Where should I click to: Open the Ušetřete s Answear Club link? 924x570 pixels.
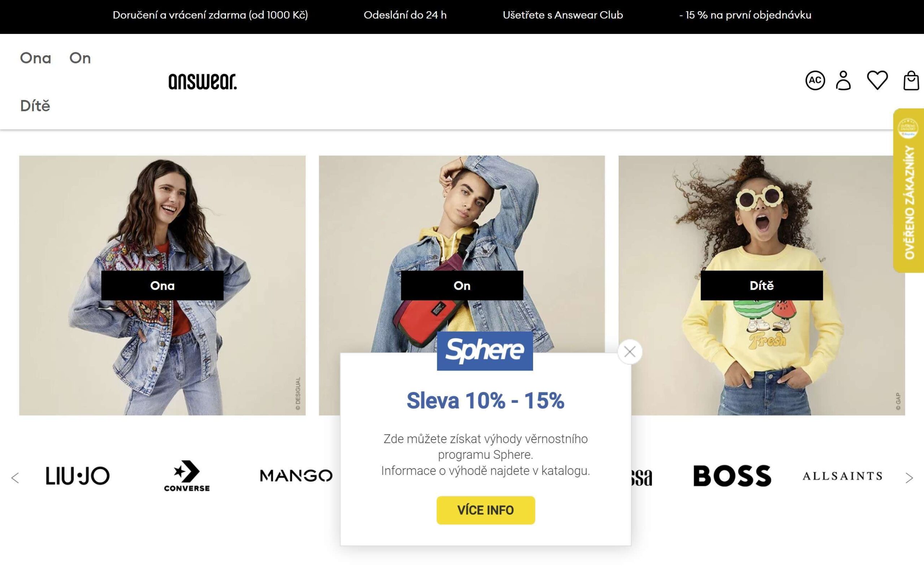pos(563,15)
